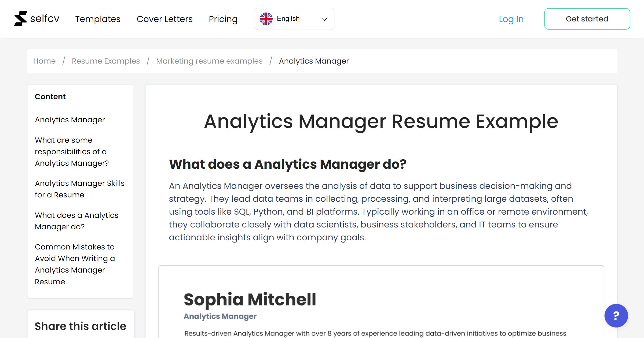This screenshot has width=644, height=338.
Task: Navigate to Home via breadcrumb
Action: [44, 61]
